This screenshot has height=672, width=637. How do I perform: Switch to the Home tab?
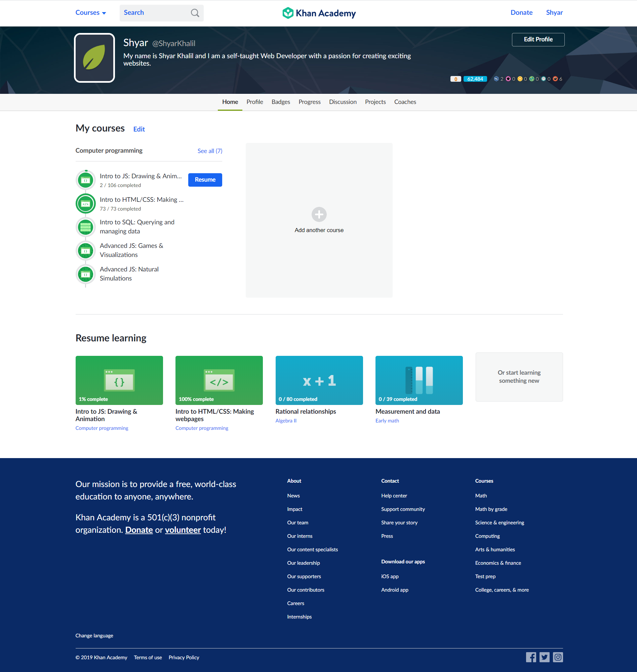coord(230,102)
